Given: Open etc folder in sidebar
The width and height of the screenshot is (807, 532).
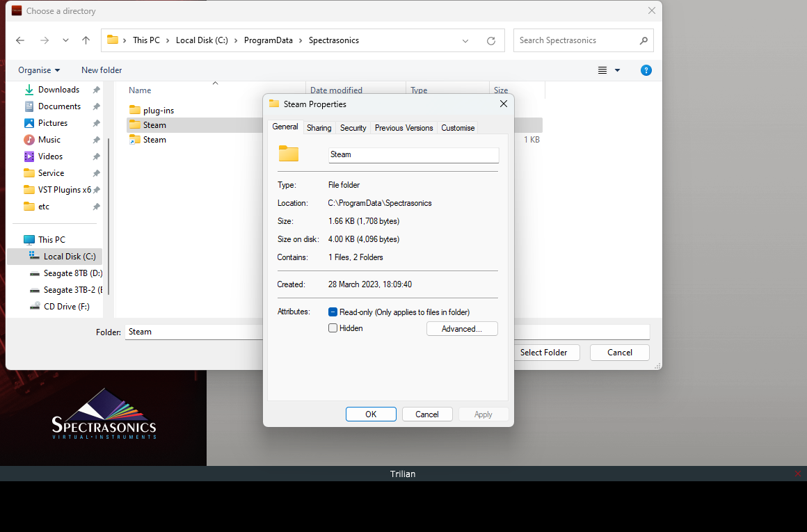Looking at the screenshot, I should click(43, 207).
